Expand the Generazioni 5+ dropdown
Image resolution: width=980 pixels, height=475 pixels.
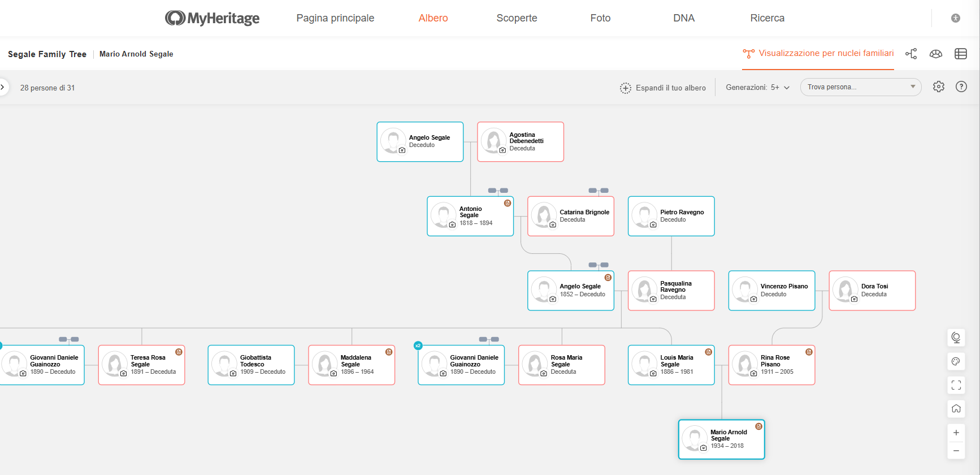pyautogui.click(x=757, y=88)
